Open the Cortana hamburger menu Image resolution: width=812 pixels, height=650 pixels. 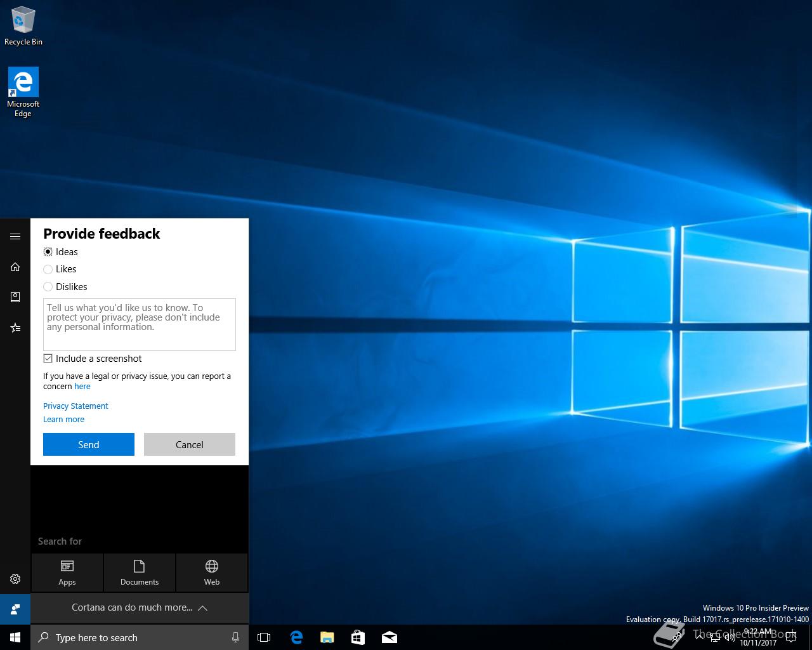15,236
